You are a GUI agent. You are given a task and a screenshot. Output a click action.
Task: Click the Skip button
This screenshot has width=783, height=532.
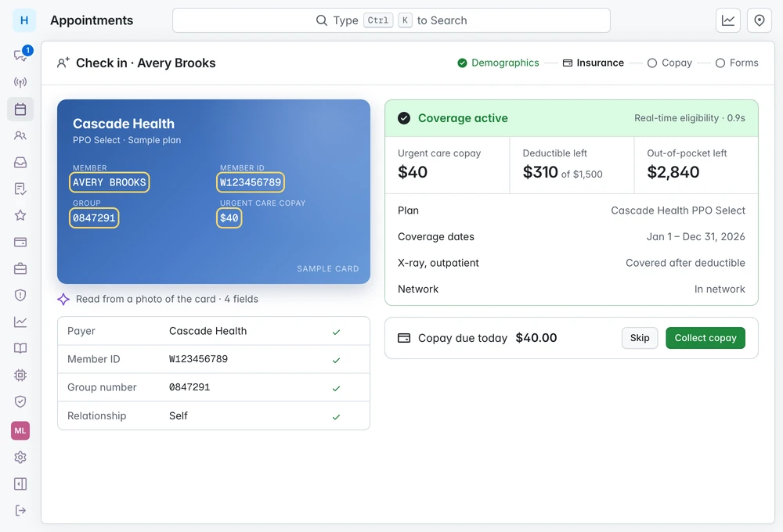[x=640, y=338]
